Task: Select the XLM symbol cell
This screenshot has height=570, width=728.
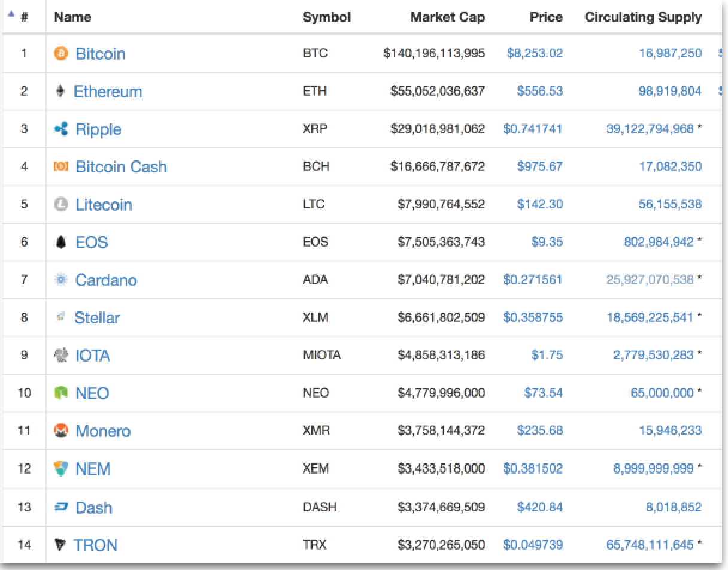Action: (x=316, y=317)
